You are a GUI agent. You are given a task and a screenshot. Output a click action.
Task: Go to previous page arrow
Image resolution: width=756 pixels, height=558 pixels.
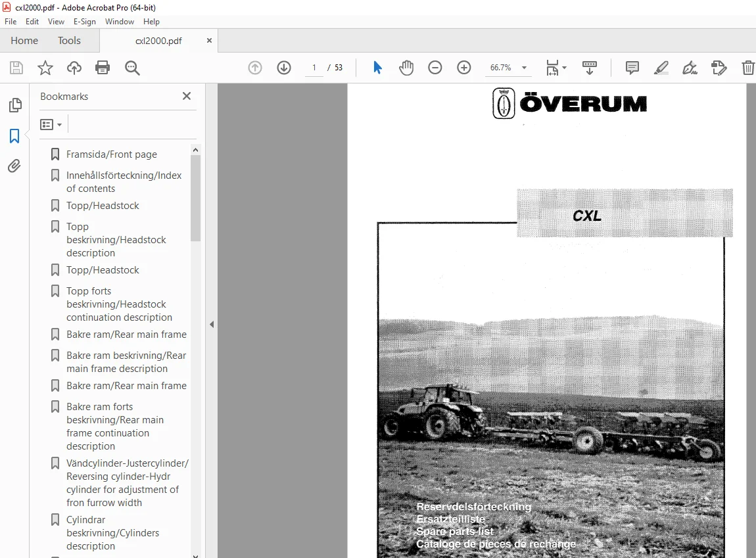tap(255, 68)
